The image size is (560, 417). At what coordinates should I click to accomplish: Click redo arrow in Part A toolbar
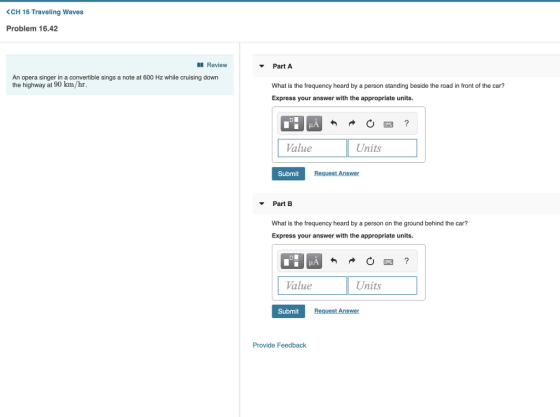[x=352, y=124]
